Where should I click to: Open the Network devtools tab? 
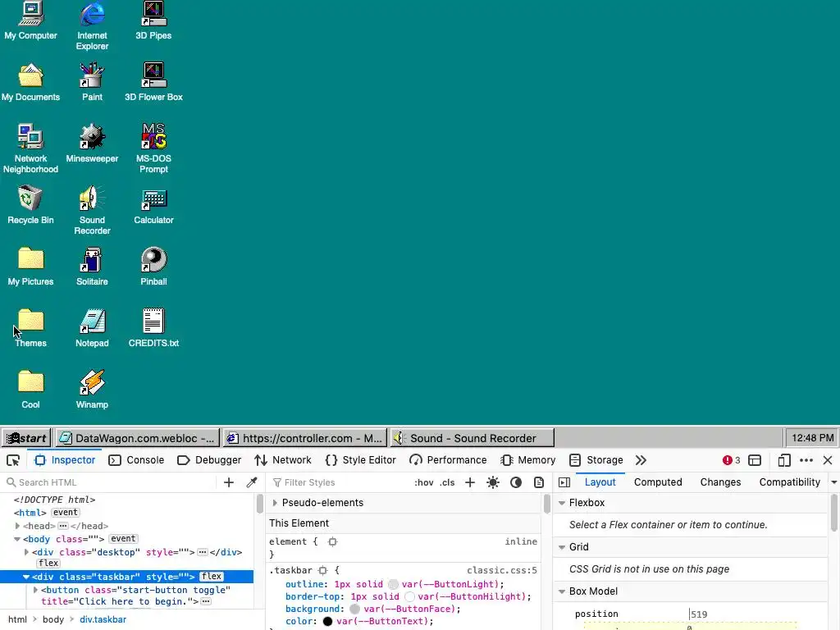(283, 460)
